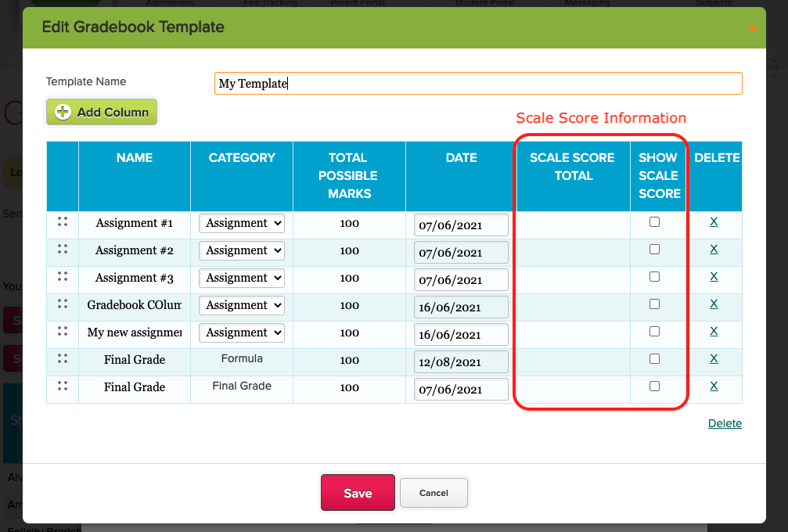Save the gradebook template
This screenshot has height=532, width=788.
coord(358,493)
